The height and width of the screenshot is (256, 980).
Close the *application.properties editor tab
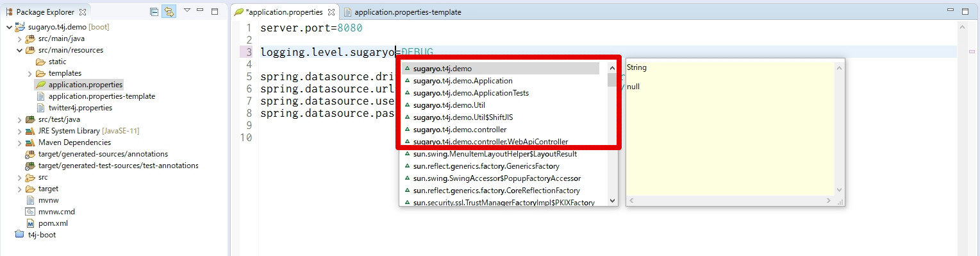tap(332, 12)
